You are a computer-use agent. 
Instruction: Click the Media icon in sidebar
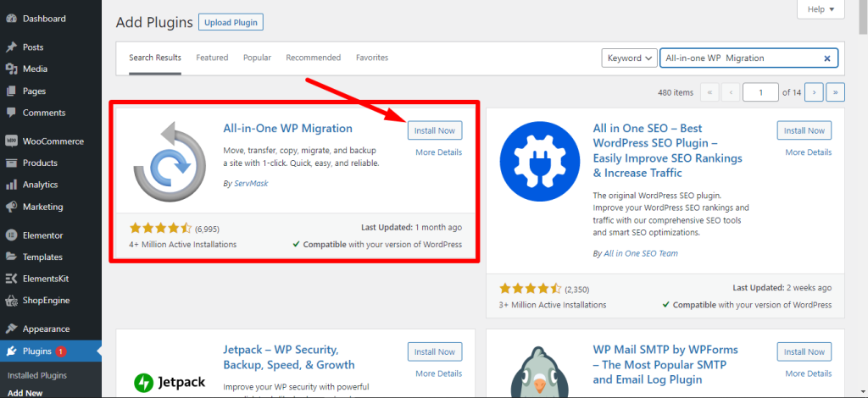(11, 69)
